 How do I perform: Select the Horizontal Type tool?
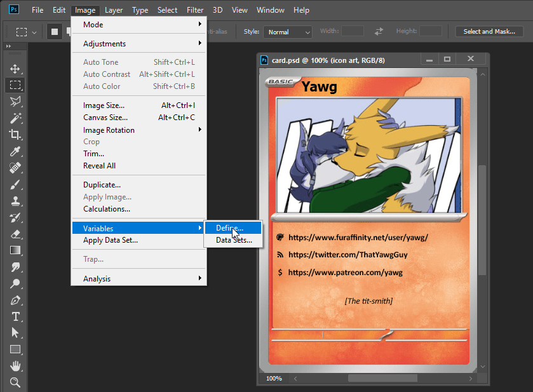15,316
